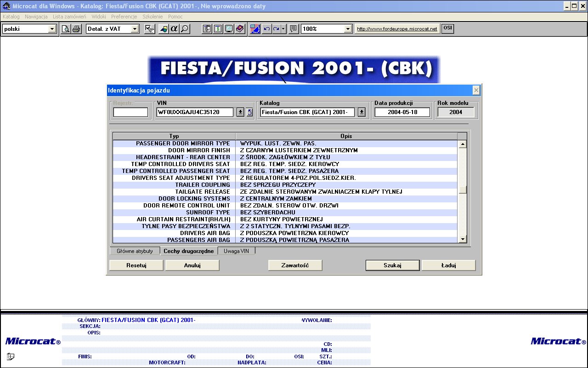Open the notes speech bubble icon
Image resolution: width=588 pixels, height=368 pixels.
click(x=294, y=29)
